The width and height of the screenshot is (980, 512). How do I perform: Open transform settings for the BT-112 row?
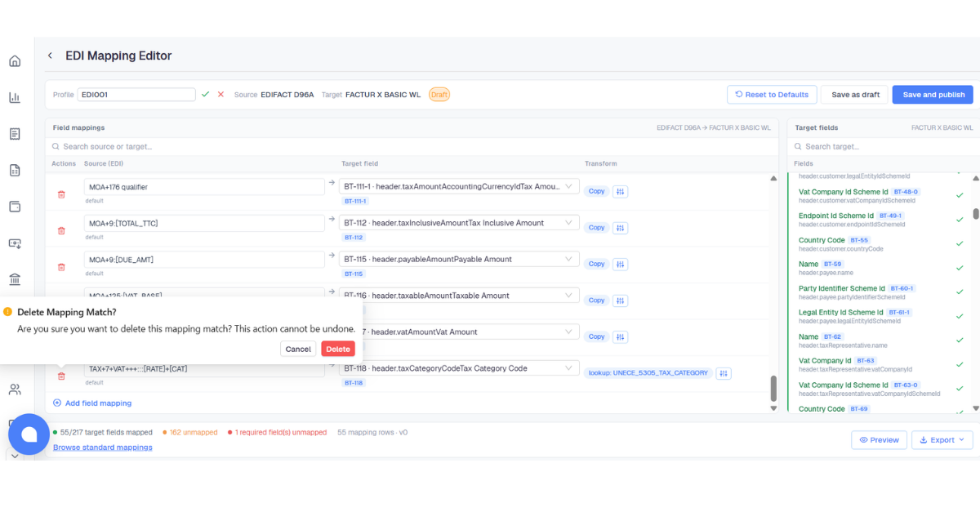(x=621, y=228)
